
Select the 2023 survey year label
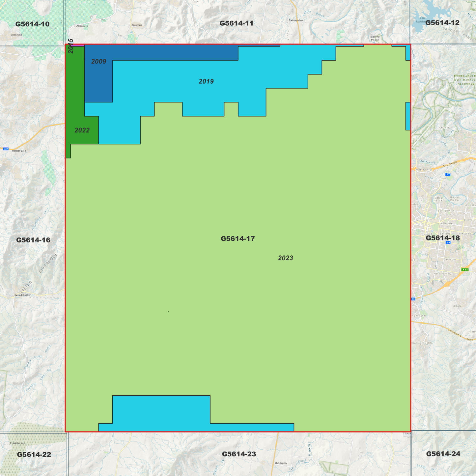(x=285, y=258)
